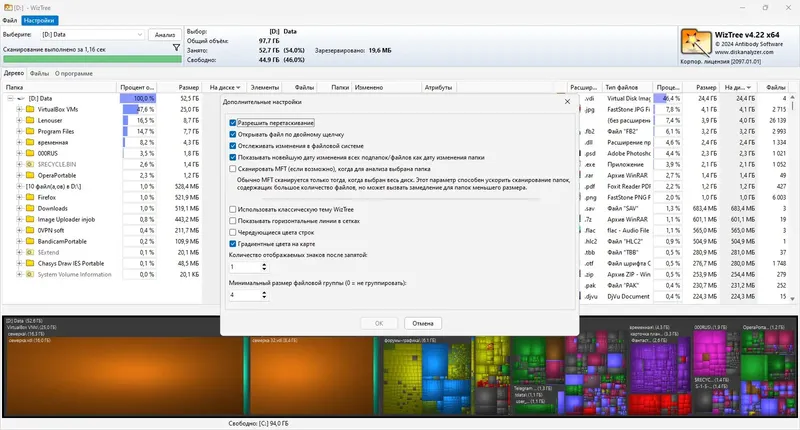Click the minimum file group size field
The image size is (800, 430).
coord(245,295)
